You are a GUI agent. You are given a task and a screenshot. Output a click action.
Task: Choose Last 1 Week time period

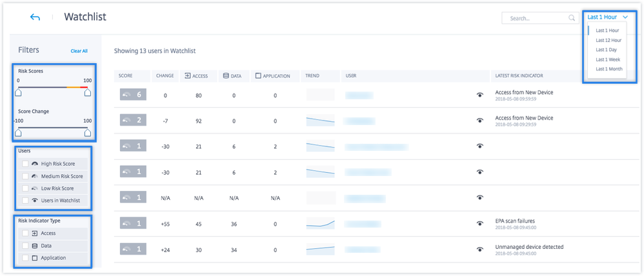pyautogui.click(x=608, y=59)
